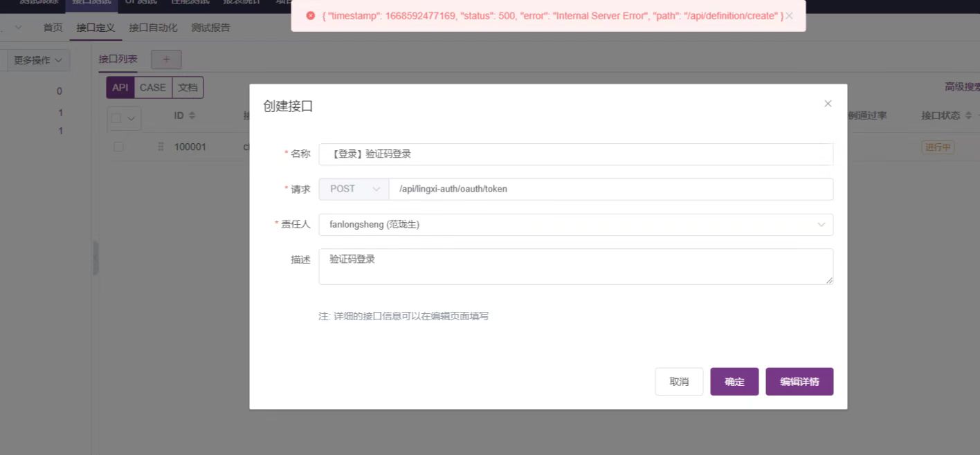The image size is (980, 455).
Task: Check the checkbox for row 100001
Action: click(119, 147)
